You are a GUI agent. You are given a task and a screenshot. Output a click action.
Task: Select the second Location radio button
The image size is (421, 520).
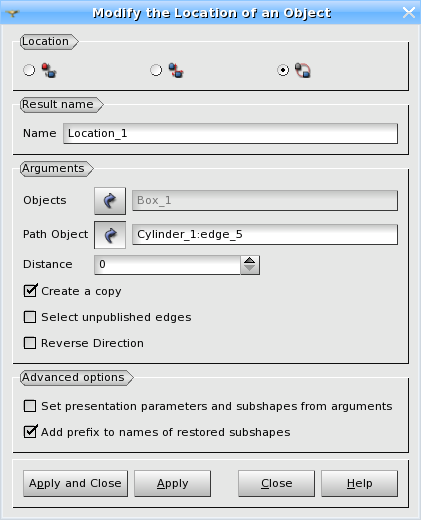[156, 70]
